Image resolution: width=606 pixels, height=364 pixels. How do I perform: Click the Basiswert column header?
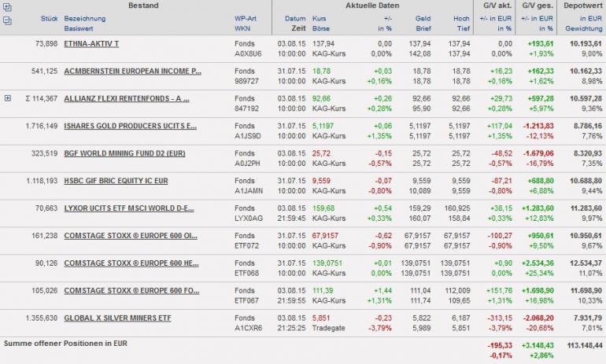pos(80,27)
